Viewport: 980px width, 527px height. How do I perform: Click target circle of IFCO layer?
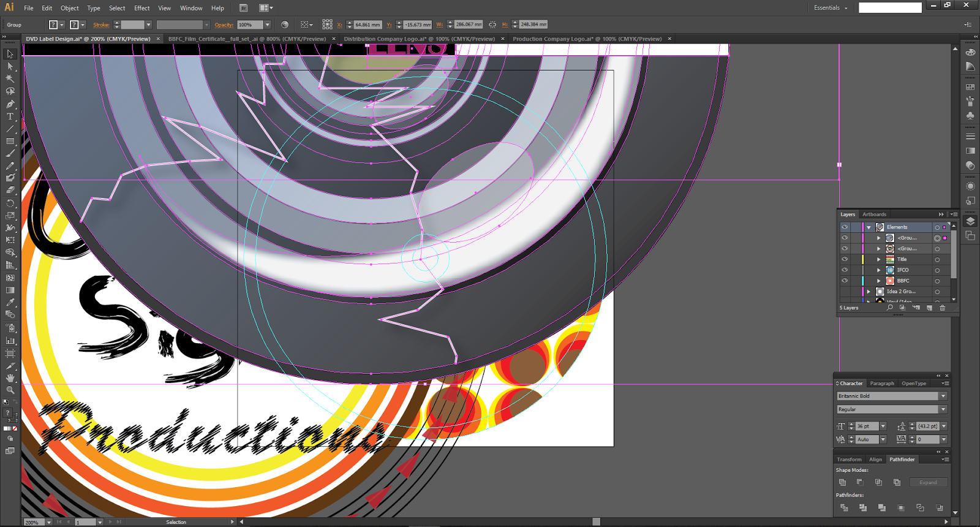(x=937, y=270)
